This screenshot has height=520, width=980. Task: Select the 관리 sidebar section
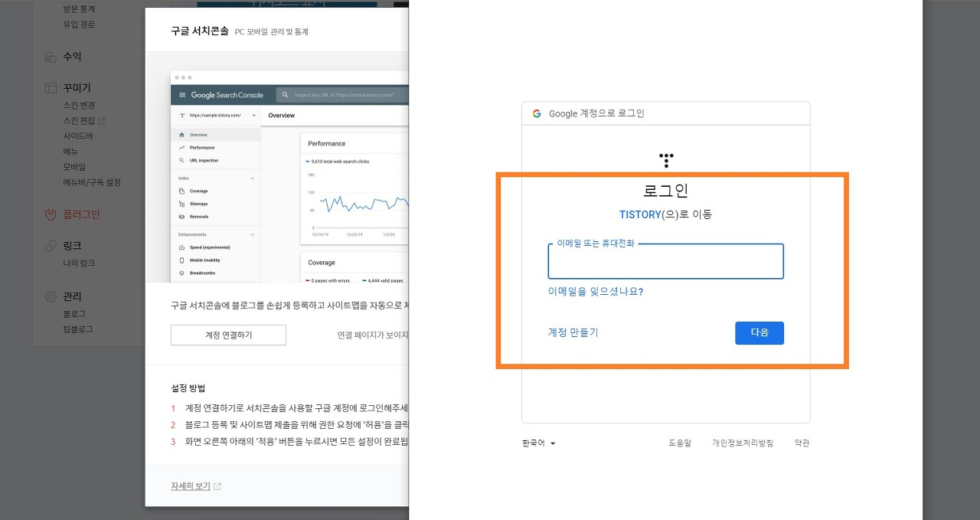[x=72, y=296]
